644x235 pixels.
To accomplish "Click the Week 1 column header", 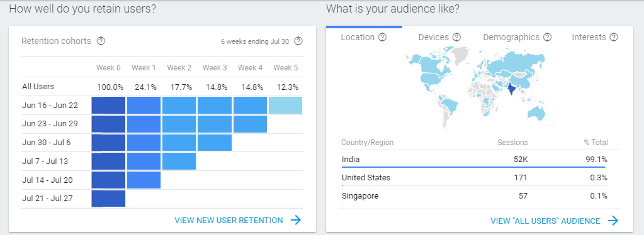I will pyautogui.click(x=144, y=68).
